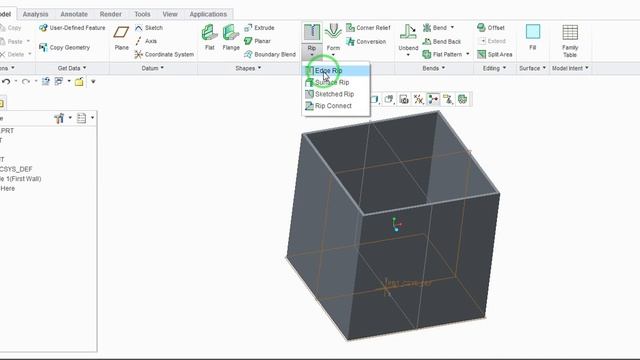Image resolution: width=640 pixels, height=360 pixels.
Task: Start a new Sketch
Action: [x=149, y=28]
